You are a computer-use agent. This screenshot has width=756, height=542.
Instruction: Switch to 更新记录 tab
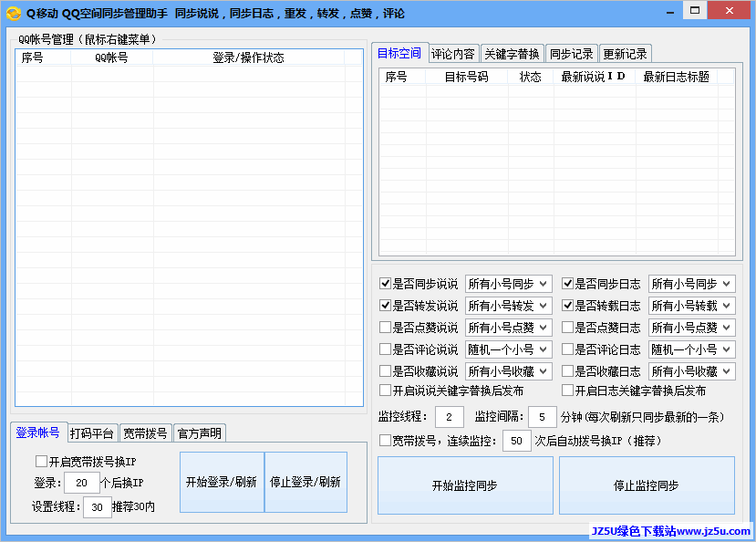pos(626,54)
